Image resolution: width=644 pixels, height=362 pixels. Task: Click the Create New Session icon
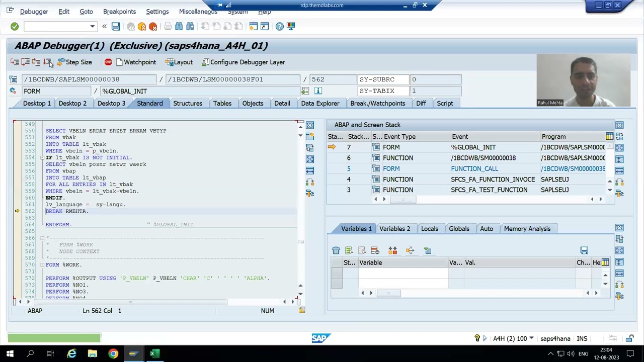[254, 26]
